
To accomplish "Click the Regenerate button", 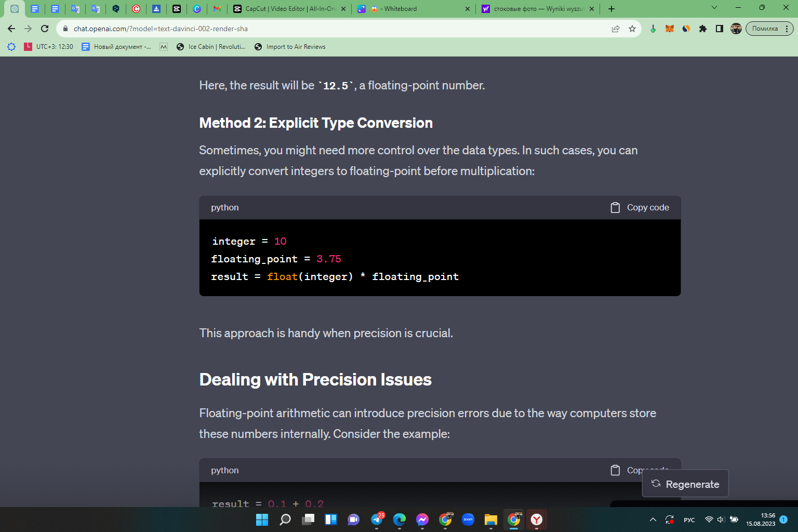I will [685, 484].
